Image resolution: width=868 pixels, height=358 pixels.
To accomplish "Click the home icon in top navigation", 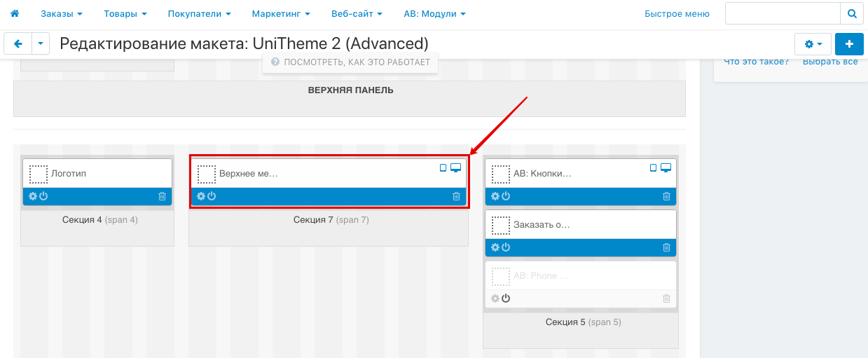I will [15, 13].
